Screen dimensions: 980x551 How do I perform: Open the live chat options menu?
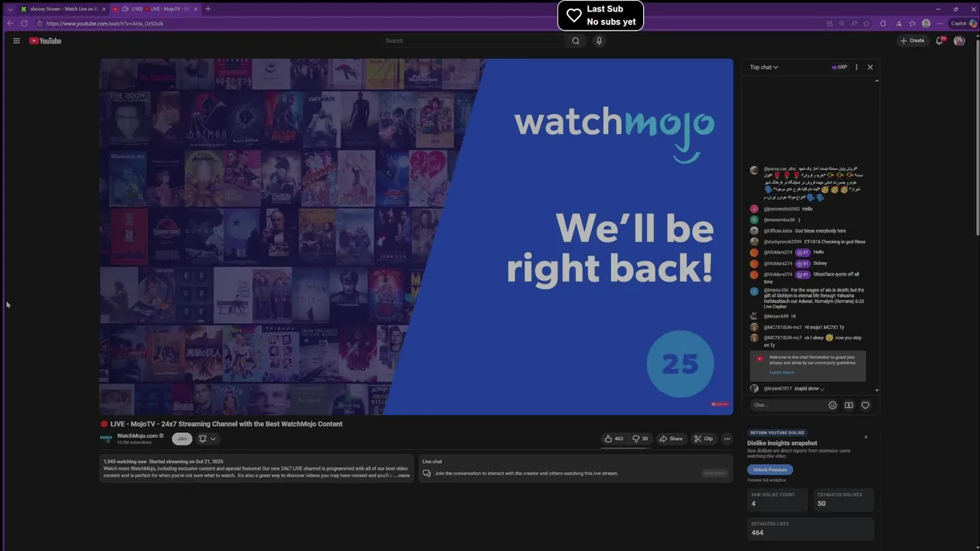(x=857, y=67)
